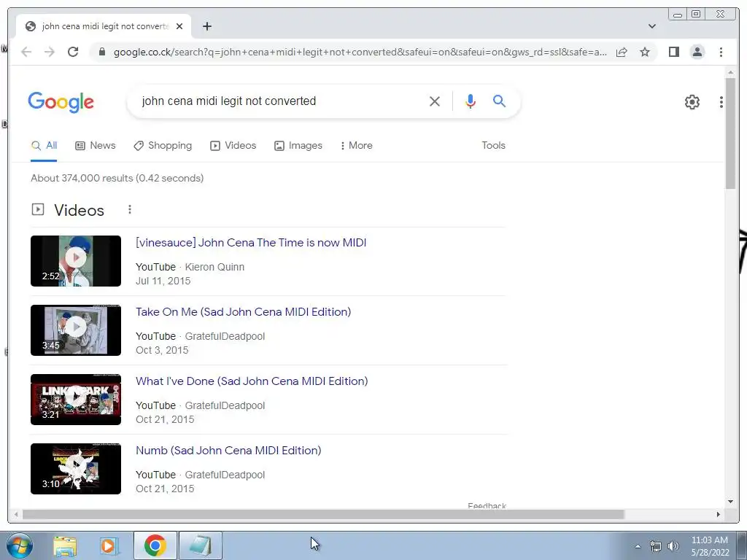Click Kieron Quinn channel name
The height and width of the screenshot is (560, 747).
214,267
